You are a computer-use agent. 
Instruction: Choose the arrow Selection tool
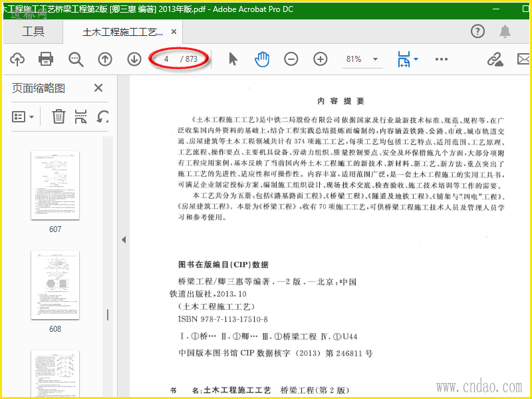coord(233,59)
